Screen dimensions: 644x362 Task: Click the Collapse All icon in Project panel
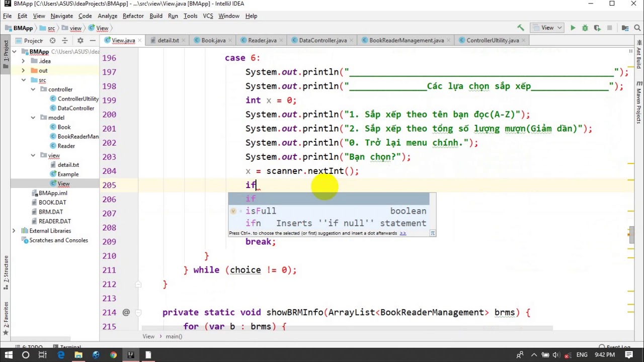tap(65, 40)
